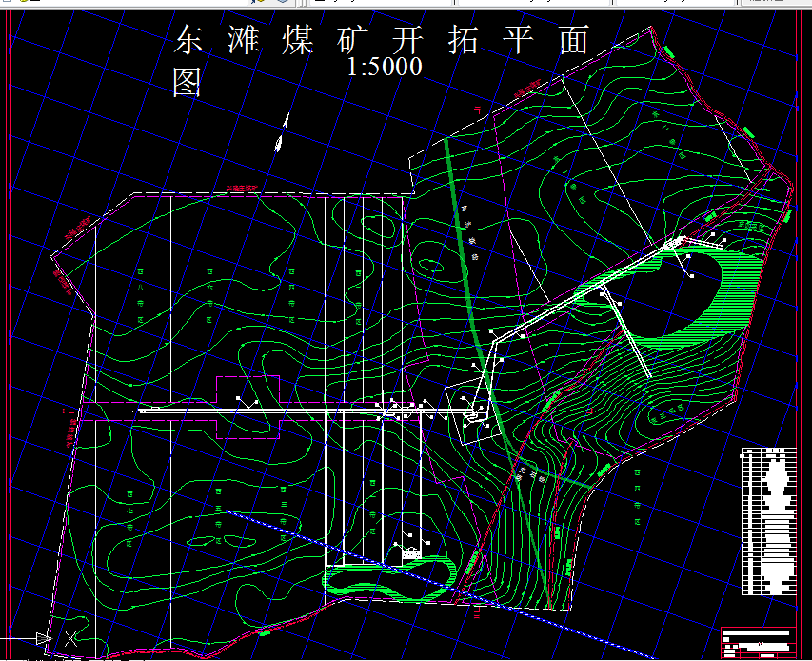Screen dimensions: 812x661
Task: Select the large green hatched area on the east side
Action: pyautogui.click(x=735, y=295)
